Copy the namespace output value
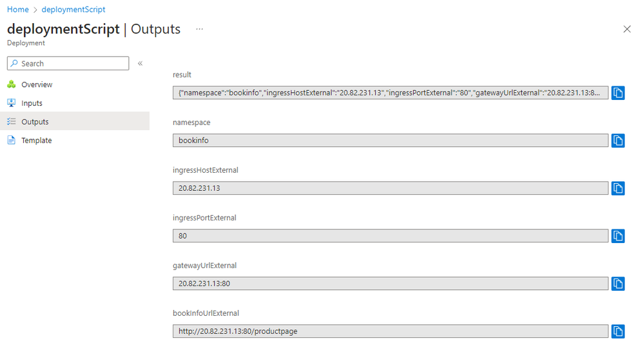The image size is (644, 350). coord(618,141)
